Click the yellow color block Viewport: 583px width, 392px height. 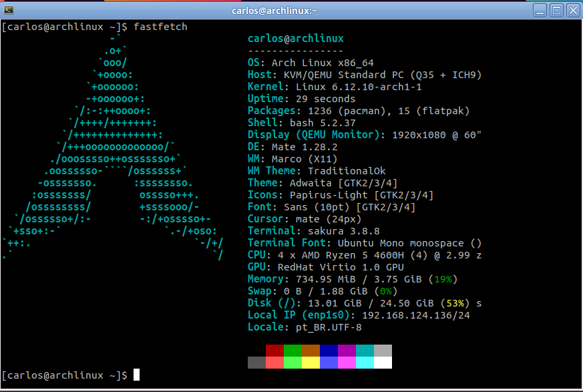[x=311, y=363]
